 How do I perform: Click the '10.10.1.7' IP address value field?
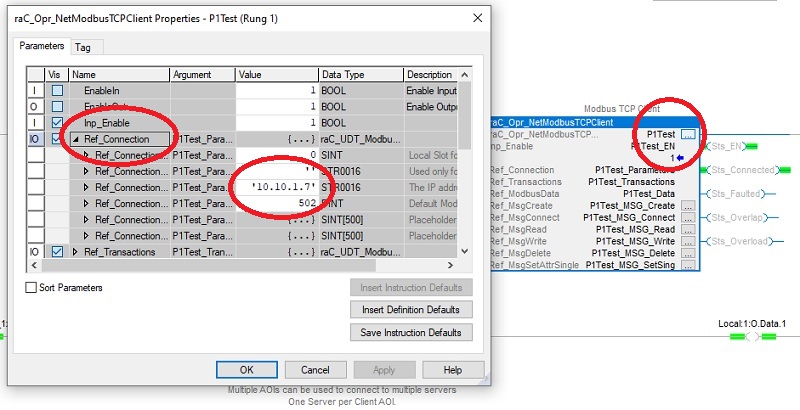click(277, 187)
